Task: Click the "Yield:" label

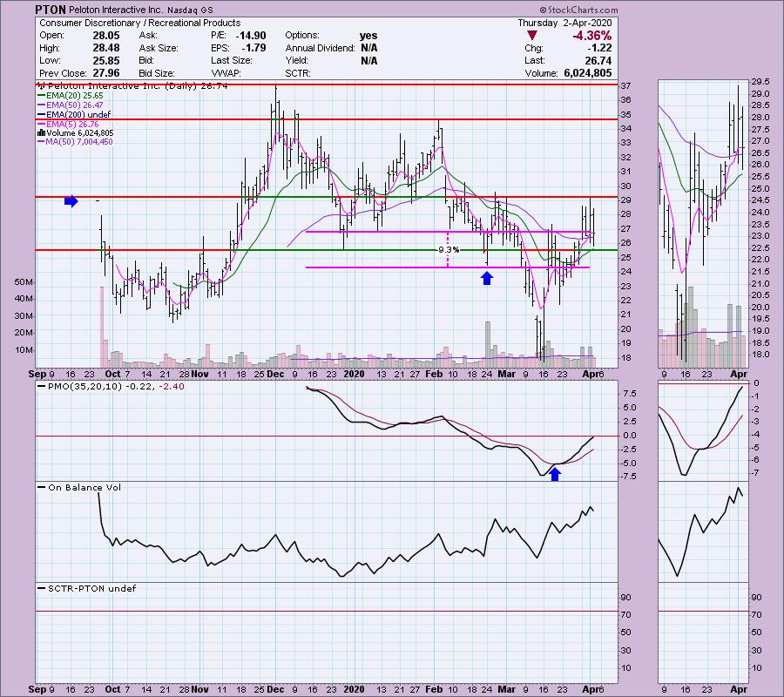Action: tap(296, 60)
